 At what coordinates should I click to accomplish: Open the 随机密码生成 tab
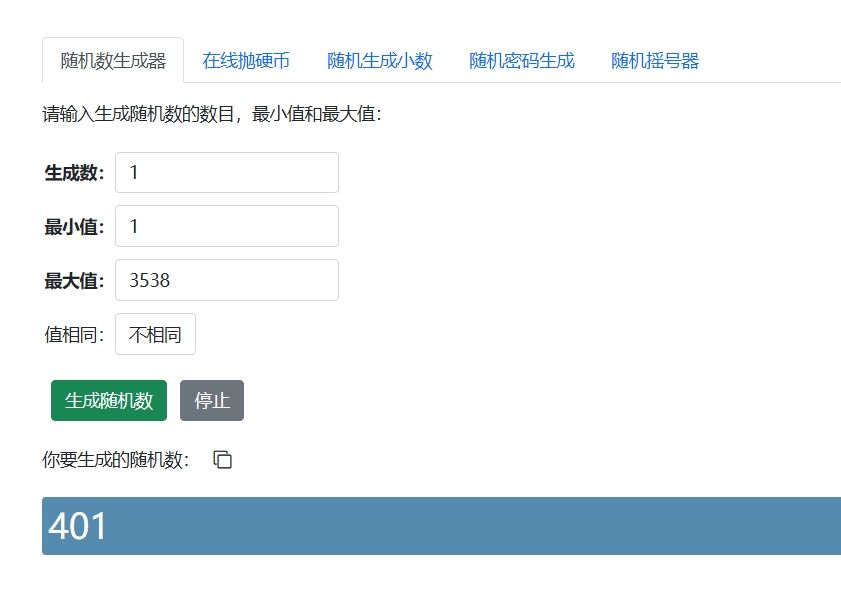tap(522, 61)
